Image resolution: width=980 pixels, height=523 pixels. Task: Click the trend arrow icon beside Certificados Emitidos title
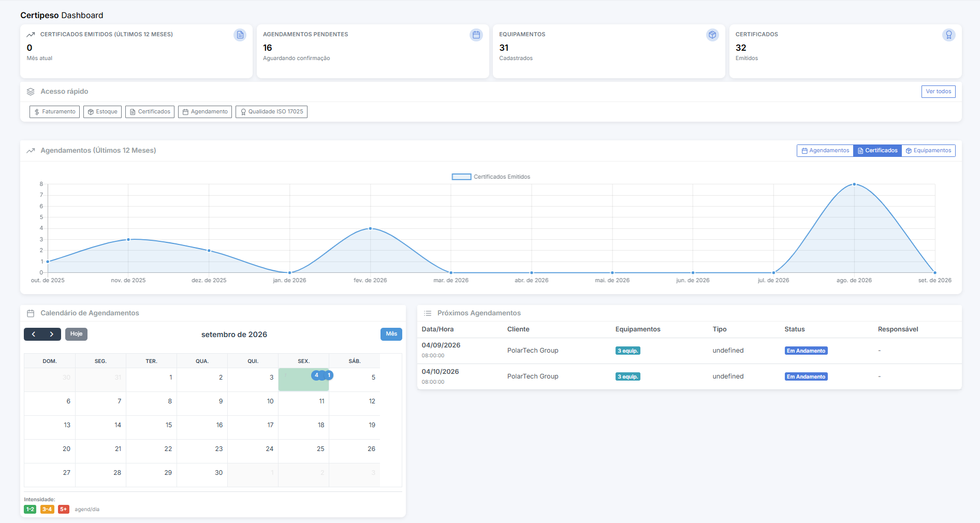tap(31, 34)
